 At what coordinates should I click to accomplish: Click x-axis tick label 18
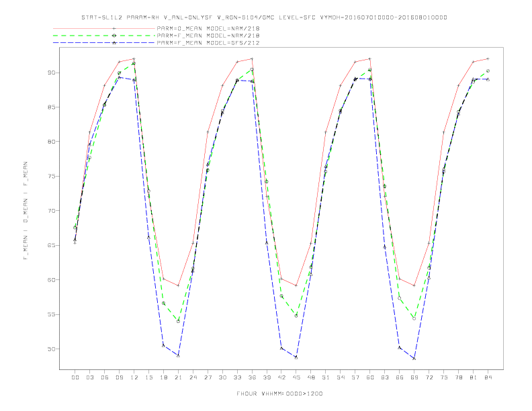tap(163, 377)
